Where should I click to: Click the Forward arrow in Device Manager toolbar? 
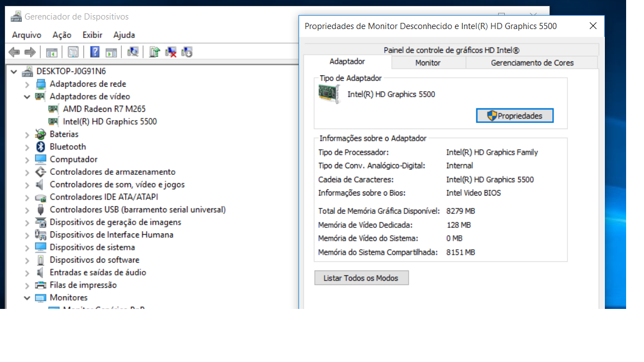coord(30,52)
